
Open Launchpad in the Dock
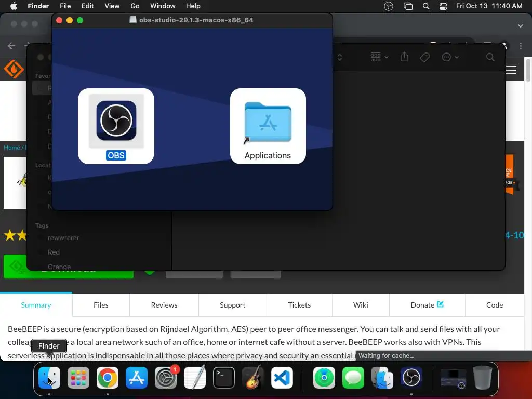click(x=78, y=378)
